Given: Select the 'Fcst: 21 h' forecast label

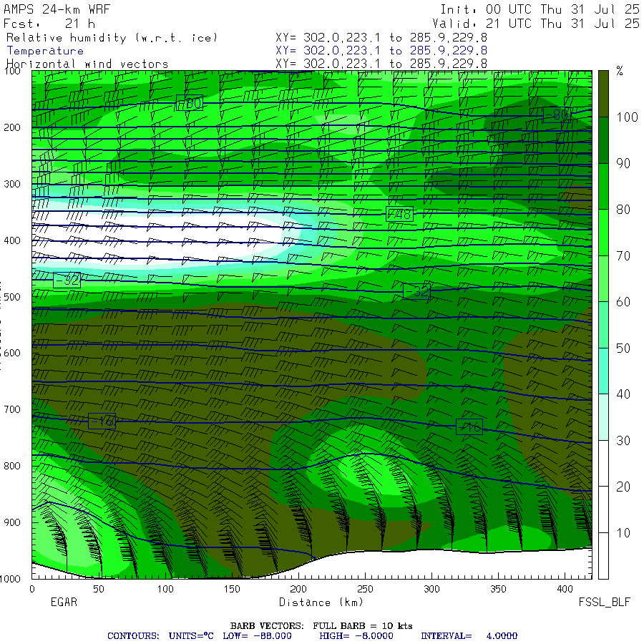Looking at the screenshot, I should [x=49, y=24].
